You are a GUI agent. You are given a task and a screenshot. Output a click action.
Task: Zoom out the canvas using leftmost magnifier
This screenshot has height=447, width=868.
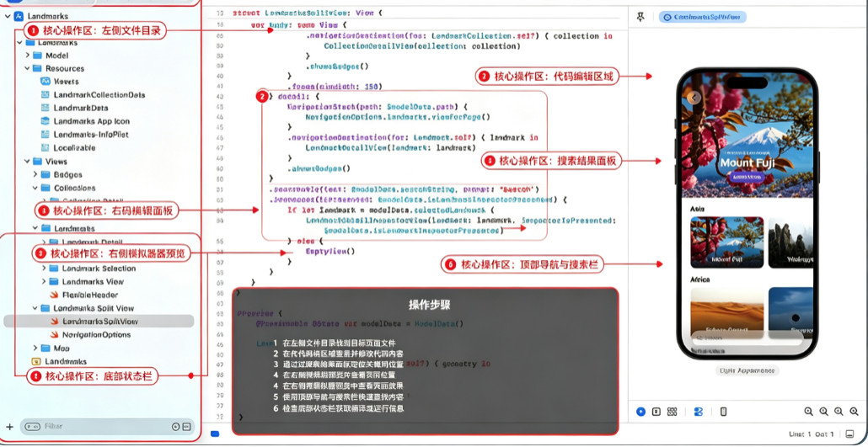coord(808,412)
